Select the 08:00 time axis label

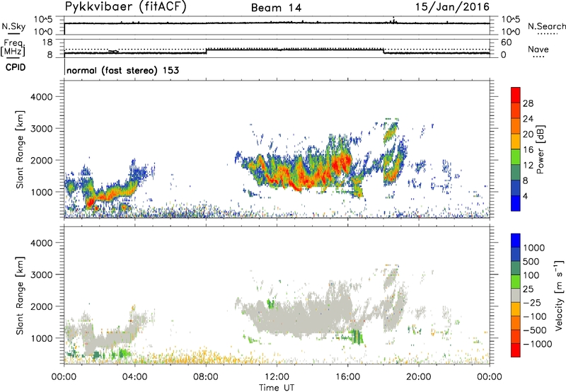click(x=206, y=377)
